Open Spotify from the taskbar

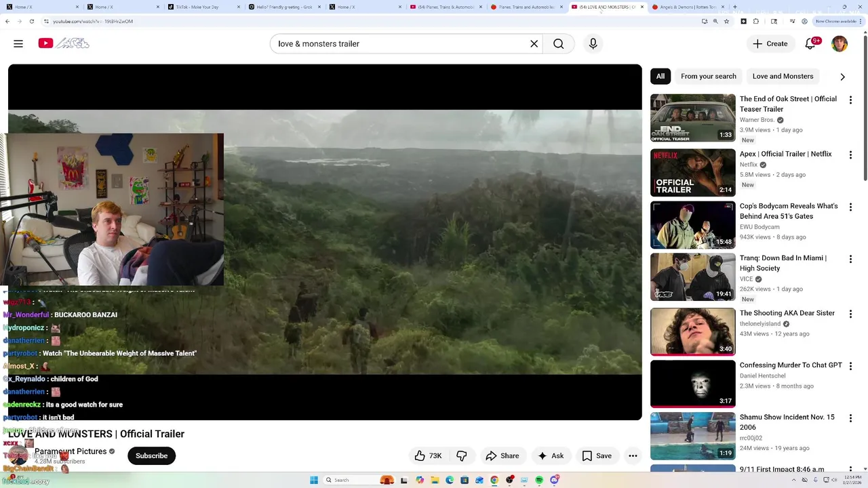pyautogui.click(x=539, y=480)
